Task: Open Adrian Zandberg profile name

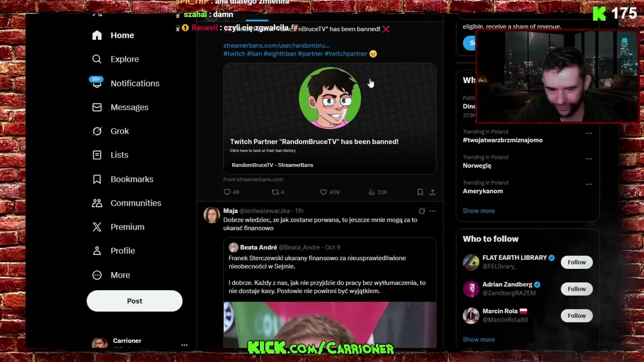Action: click(x=507, y=285)
